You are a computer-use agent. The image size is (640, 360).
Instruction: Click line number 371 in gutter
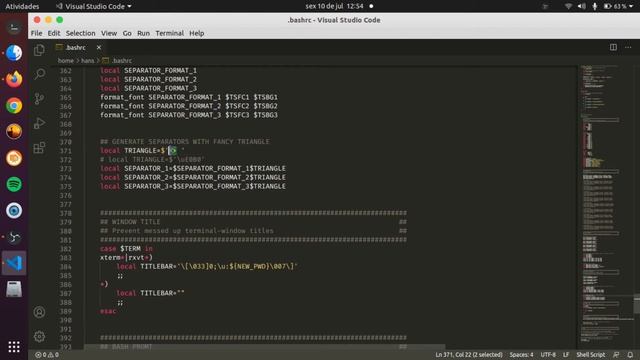[x=65, y=151]
